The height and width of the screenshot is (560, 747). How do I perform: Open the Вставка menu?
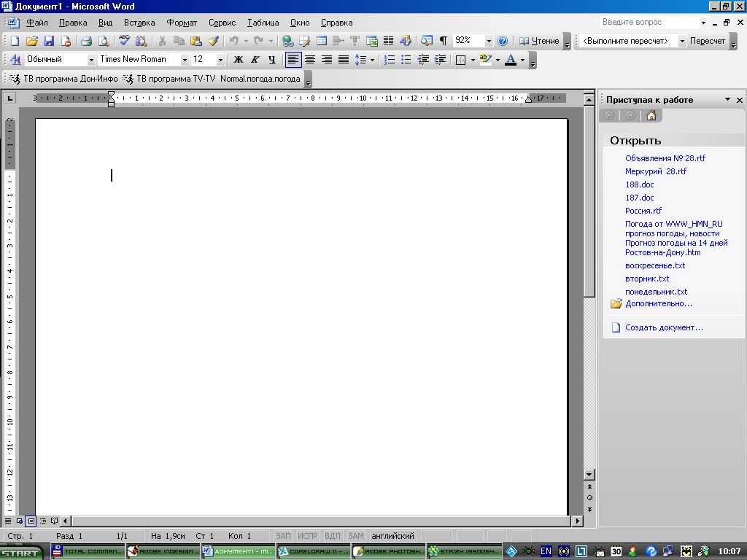(139, 23)
